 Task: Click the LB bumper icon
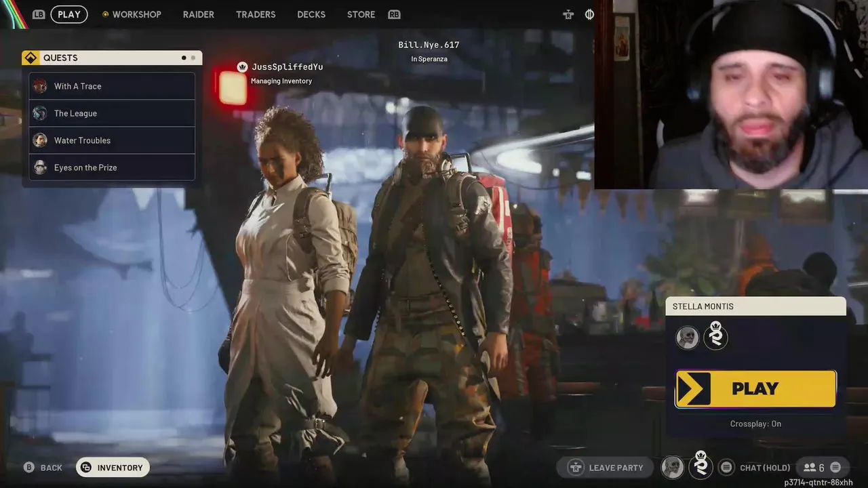(39, 14)
